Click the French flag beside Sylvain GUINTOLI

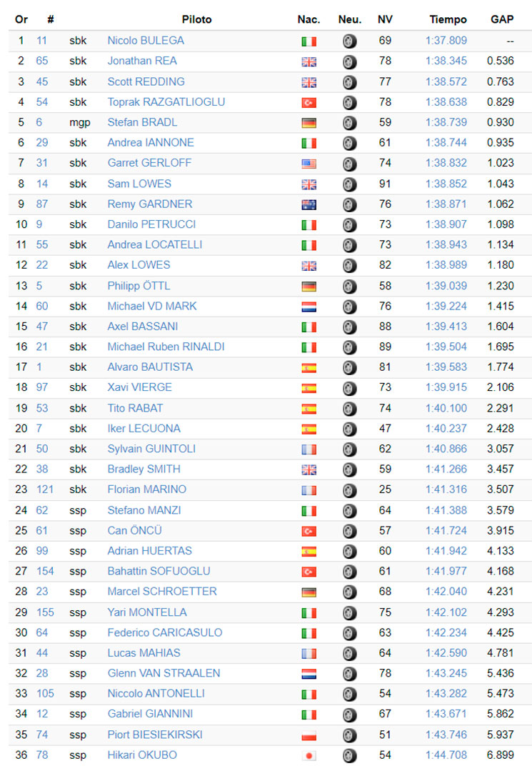coord(308,449)
